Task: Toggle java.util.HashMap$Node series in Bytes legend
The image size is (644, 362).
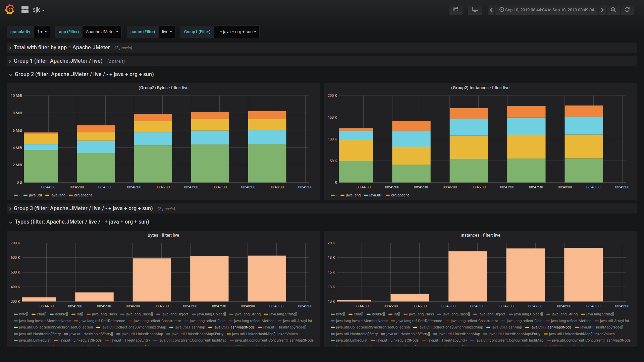Action: point(234,327)
